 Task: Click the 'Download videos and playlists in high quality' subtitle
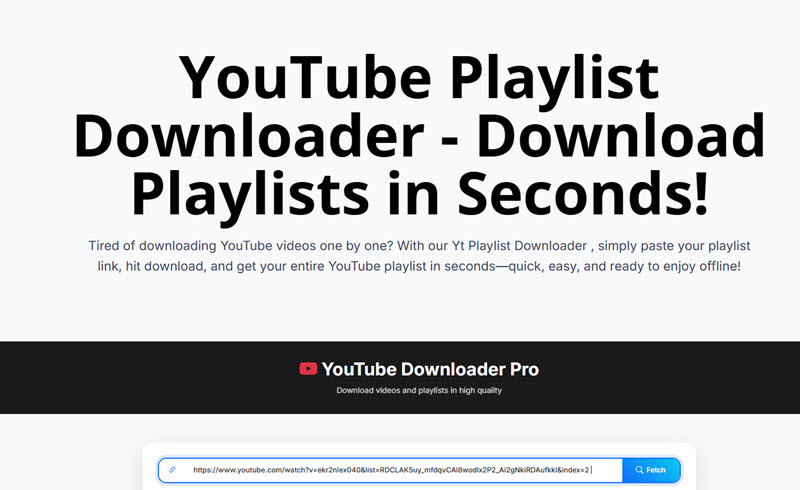coord(419,390)
